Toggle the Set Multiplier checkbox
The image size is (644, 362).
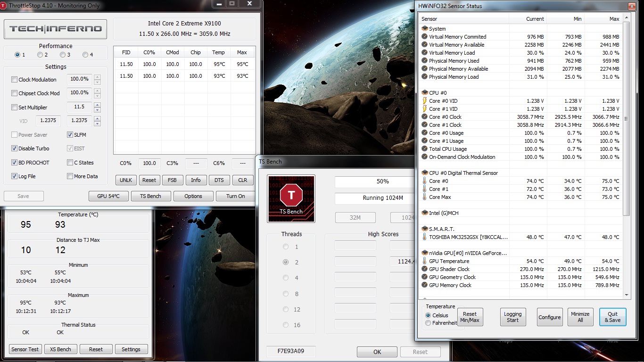click(x=15, y=107)
